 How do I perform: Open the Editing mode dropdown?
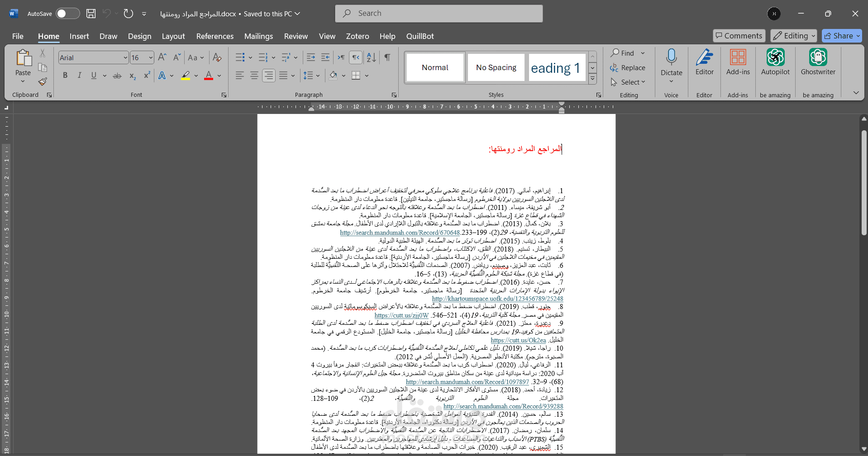click(794, 36)
